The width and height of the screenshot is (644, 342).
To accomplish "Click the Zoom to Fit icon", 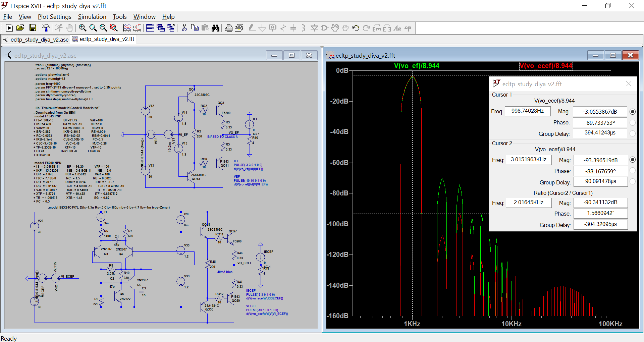I will pos(114,28).
